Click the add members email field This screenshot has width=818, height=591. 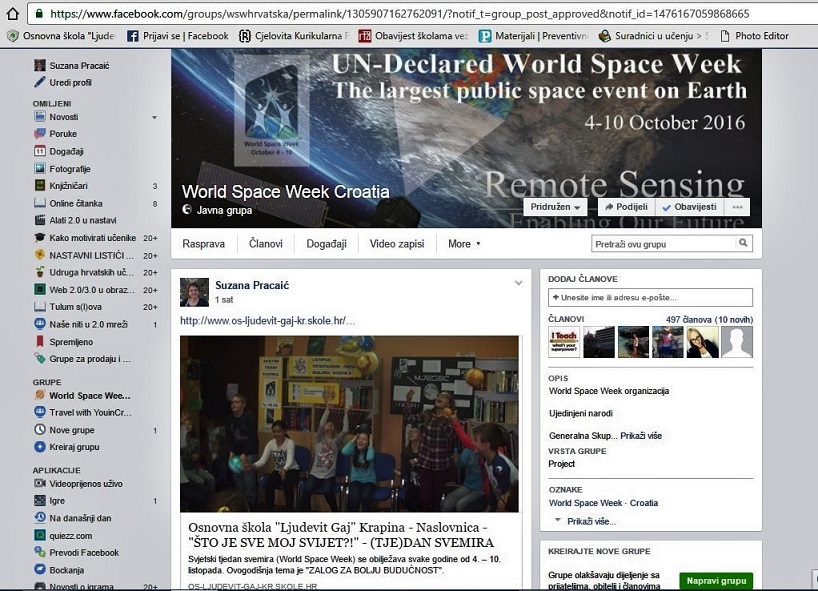[x=650, y=297]
